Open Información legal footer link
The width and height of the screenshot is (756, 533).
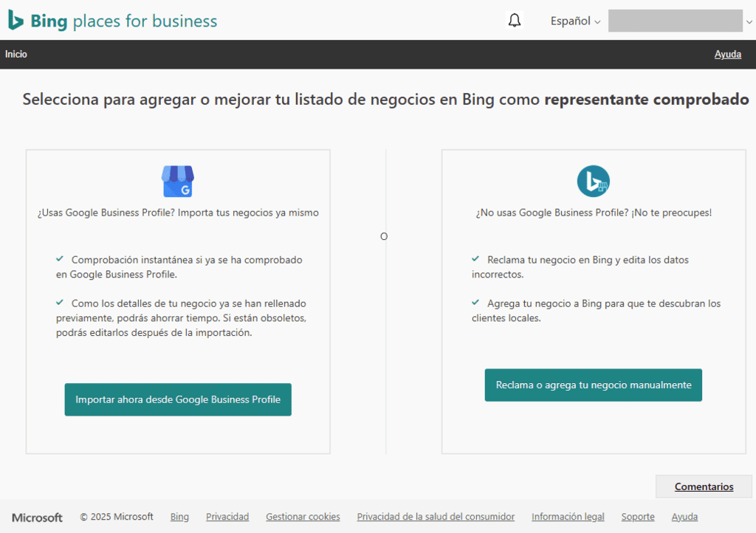[568, 517]
